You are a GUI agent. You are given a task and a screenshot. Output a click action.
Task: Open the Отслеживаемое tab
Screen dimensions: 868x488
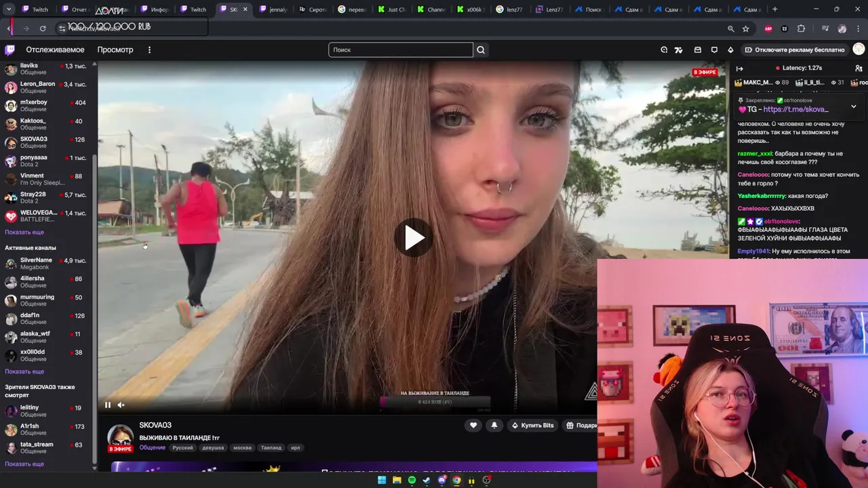(x=55, y=49)
